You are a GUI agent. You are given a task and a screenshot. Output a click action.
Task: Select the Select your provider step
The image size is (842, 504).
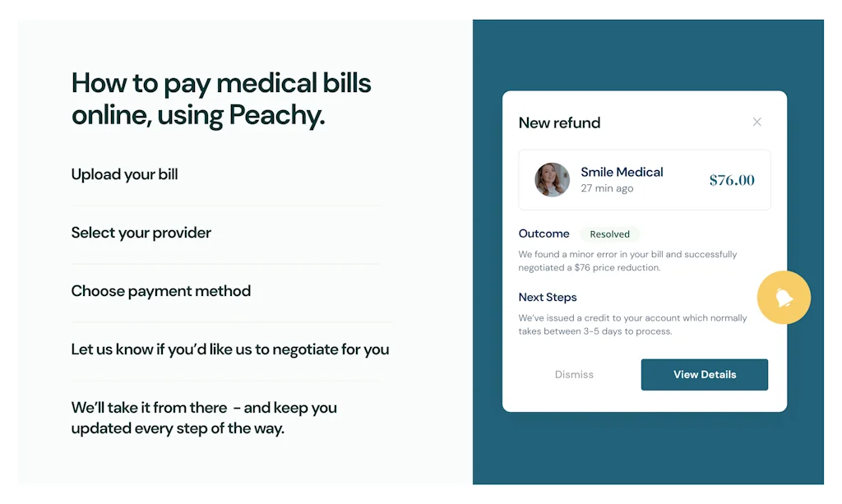click(x=141, y=233)
